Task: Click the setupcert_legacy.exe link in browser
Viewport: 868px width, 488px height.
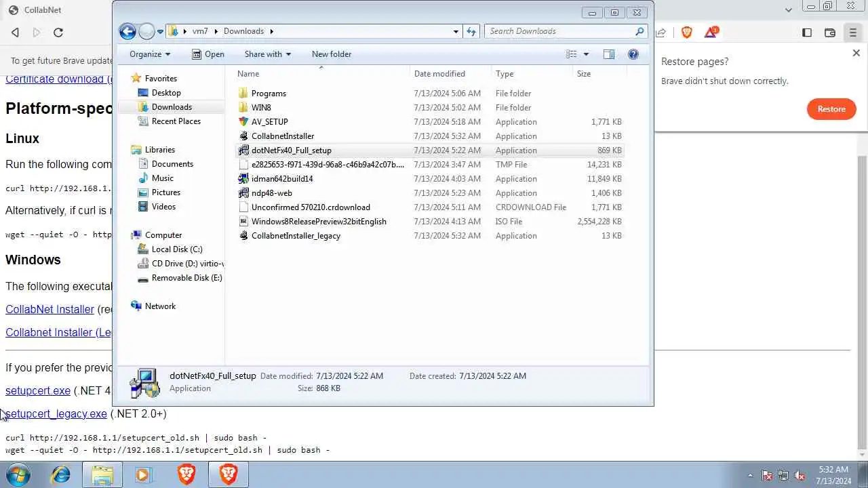Action: coord(56,413)
